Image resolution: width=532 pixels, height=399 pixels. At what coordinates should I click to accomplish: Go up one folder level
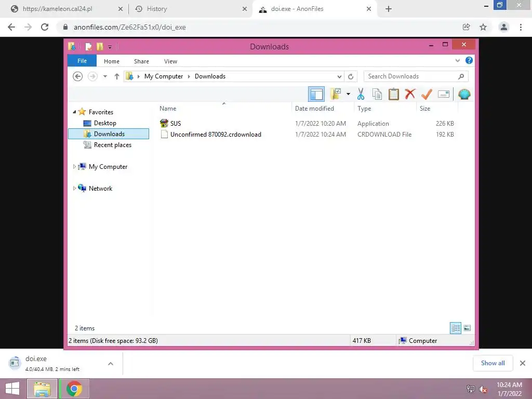(117, 76)
